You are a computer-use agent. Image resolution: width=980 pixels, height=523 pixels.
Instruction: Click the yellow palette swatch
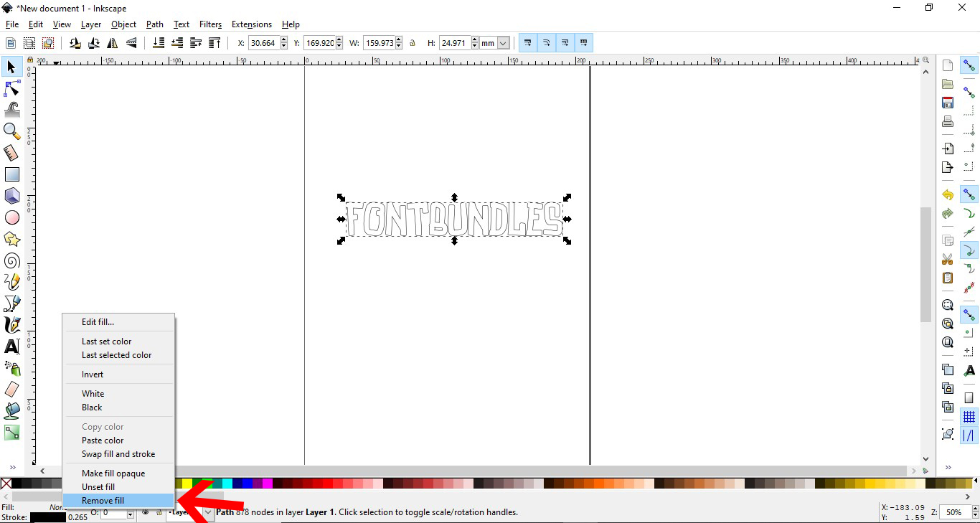coord(187,484)
